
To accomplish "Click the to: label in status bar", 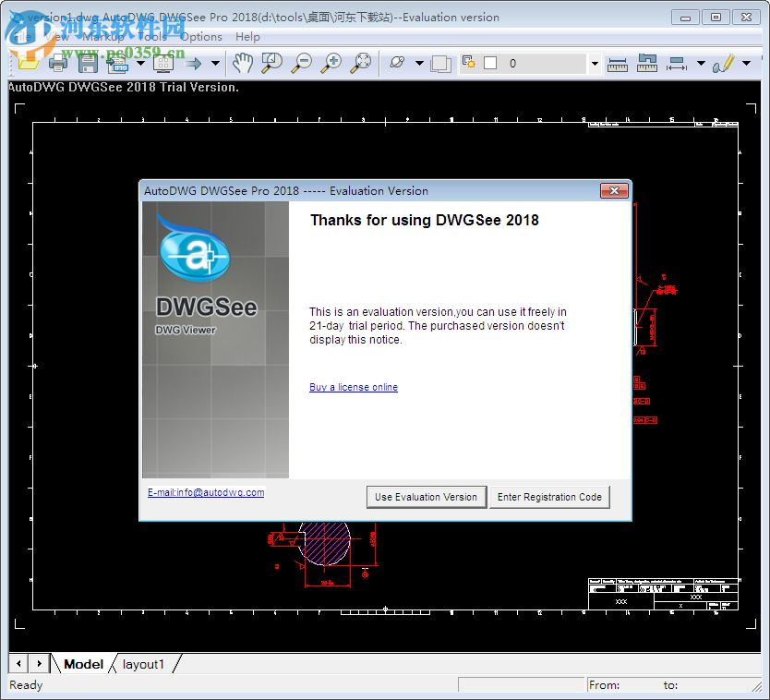I will coord(670,685).
